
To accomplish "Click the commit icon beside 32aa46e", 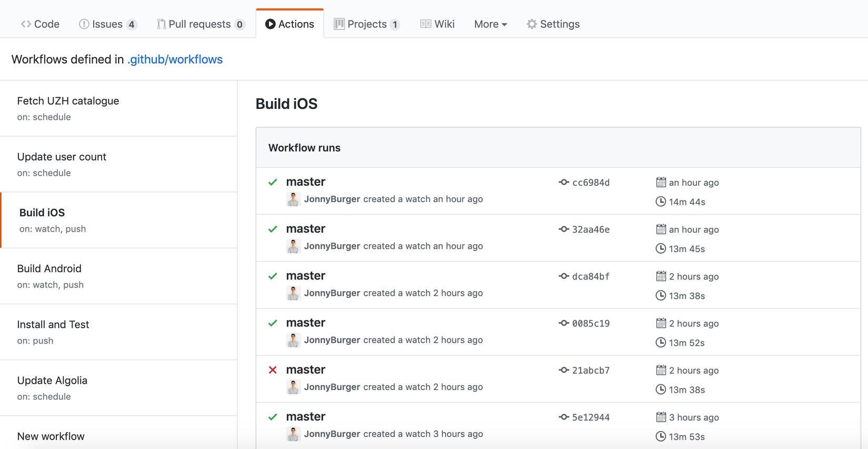I will point(563,230).
